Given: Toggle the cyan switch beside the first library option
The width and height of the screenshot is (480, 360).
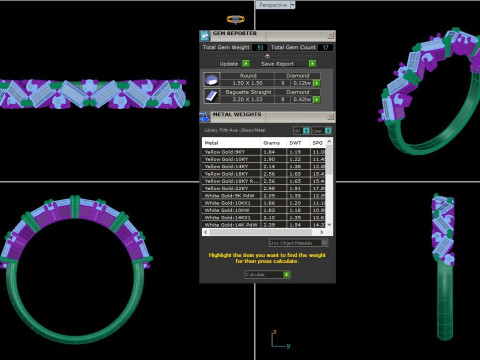Looking at the screenshot, I should (x=306, y=131).
